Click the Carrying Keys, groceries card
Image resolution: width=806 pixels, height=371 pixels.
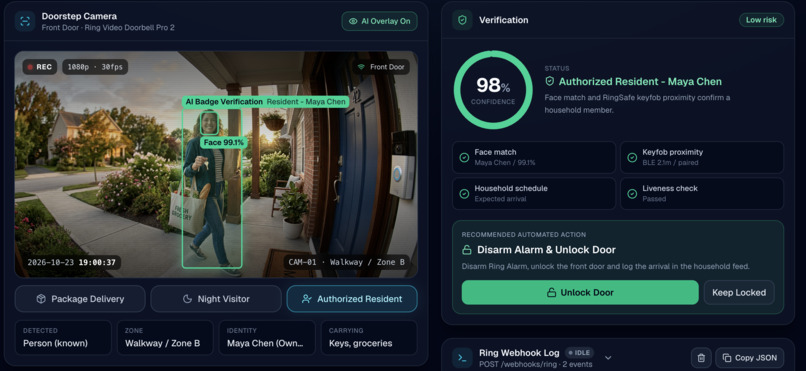[369, 338]
